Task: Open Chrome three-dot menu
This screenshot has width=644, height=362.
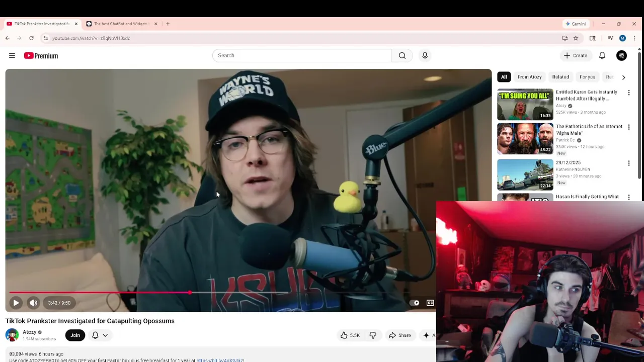Action: 635,38
